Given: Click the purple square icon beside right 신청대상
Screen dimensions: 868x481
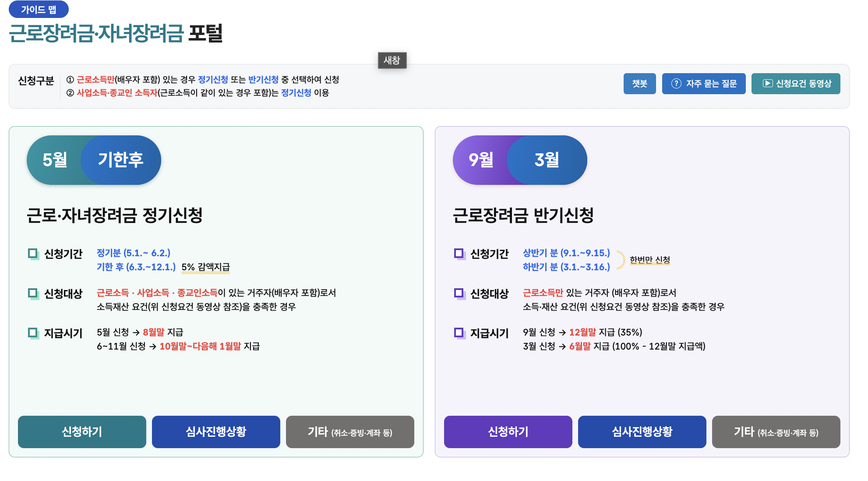Looking at the screenshot, I should pyautogui.click(x=459, y=293).
